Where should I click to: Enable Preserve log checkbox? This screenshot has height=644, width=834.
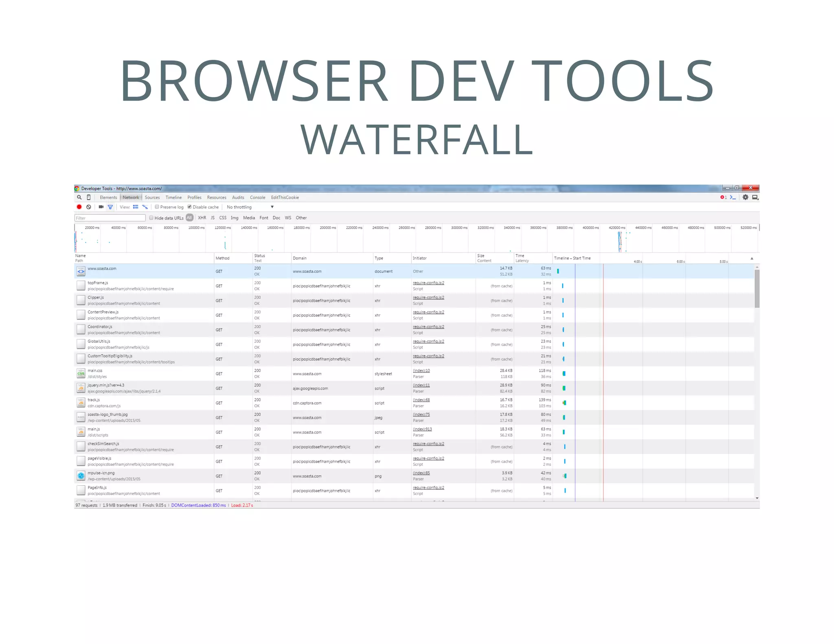(157, 207)
